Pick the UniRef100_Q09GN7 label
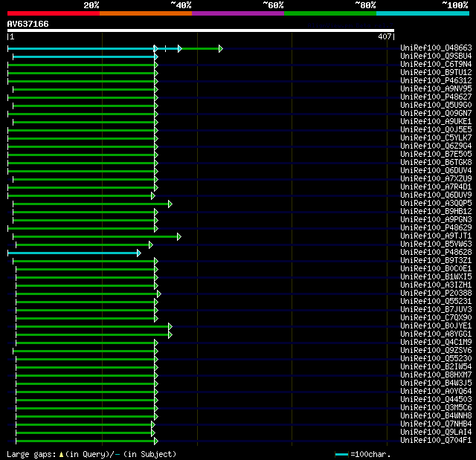 (436, 113)
